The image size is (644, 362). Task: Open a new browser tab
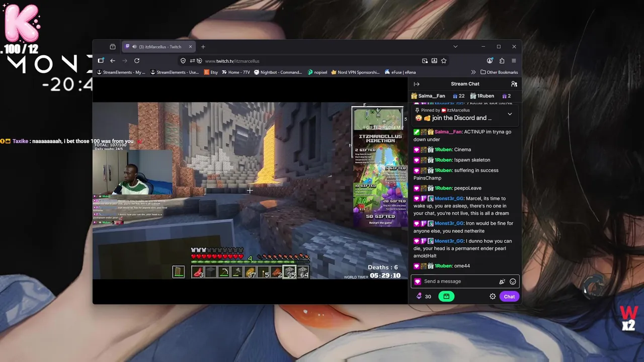point(203,47)
